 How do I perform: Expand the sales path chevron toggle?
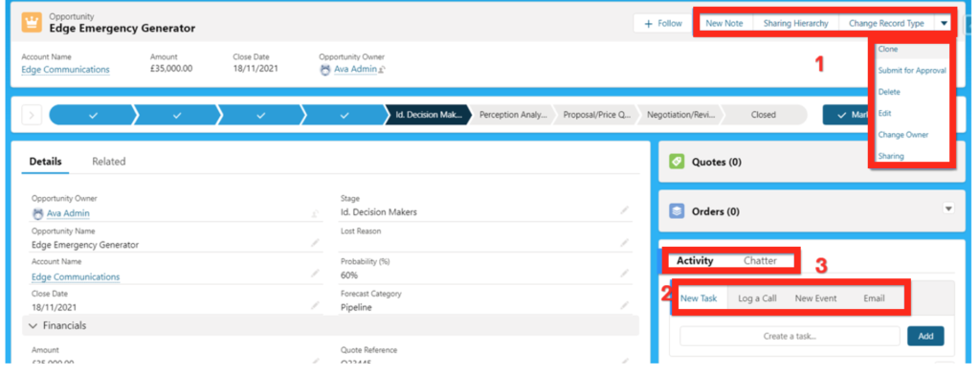tap(32, 115)
